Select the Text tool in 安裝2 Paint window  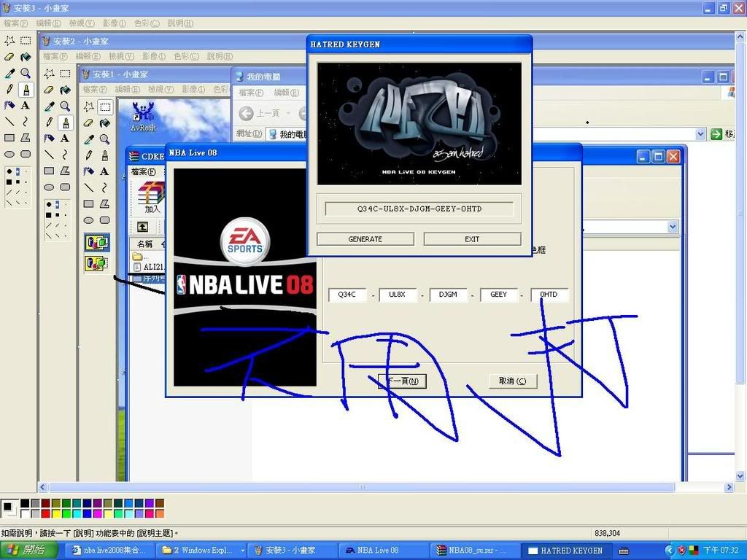click(65, 138)
